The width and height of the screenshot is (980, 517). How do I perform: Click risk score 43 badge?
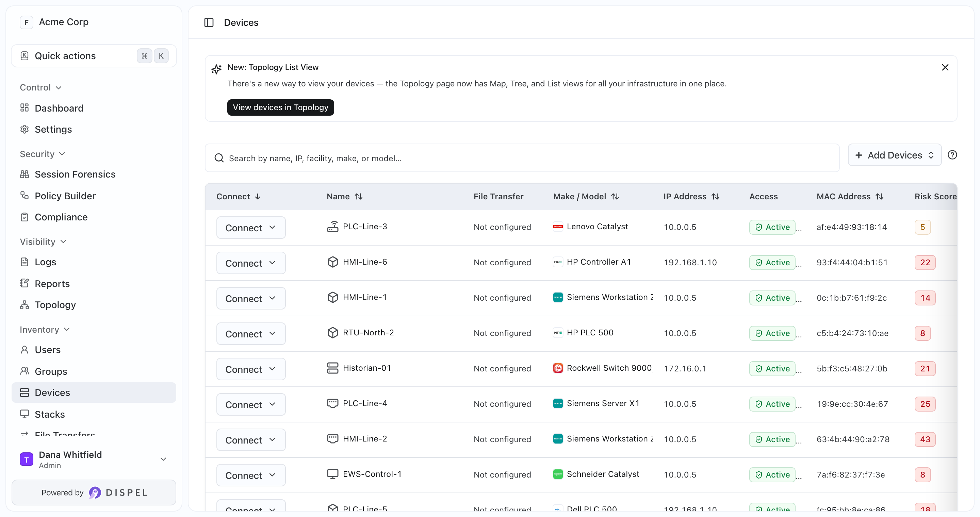[x=925, y=439]
